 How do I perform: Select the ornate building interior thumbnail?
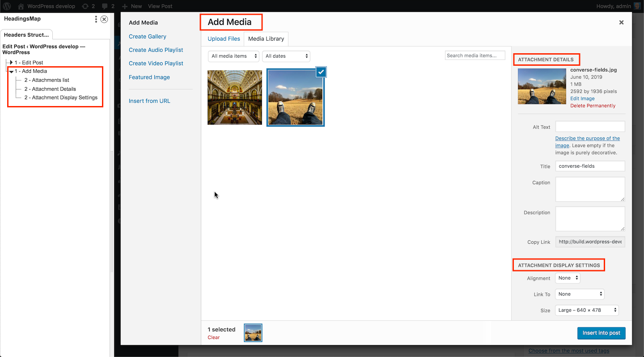tap(235, 97)
